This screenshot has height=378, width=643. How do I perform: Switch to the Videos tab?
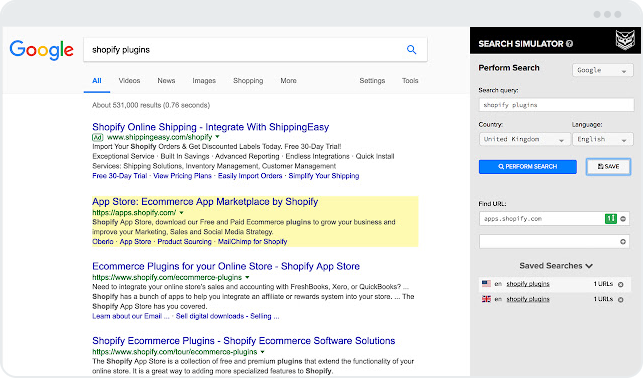click(x=129, y=81)
